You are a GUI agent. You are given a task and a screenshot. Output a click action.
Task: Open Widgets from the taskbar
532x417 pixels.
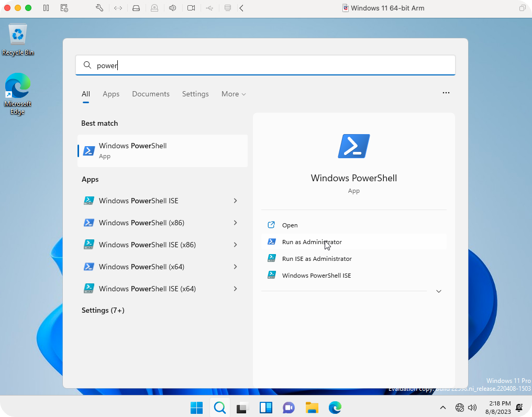point(265,408)
